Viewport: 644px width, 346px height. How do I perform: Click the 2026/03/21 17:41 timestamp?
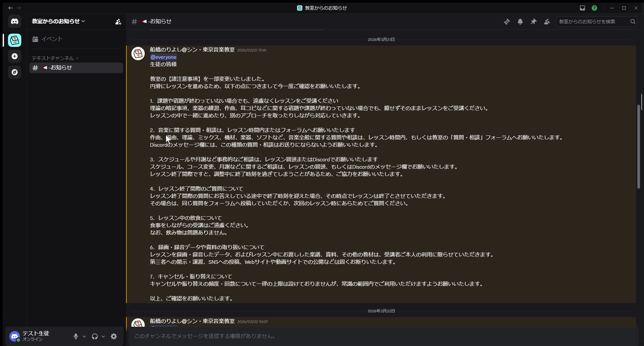coord(252,50)
